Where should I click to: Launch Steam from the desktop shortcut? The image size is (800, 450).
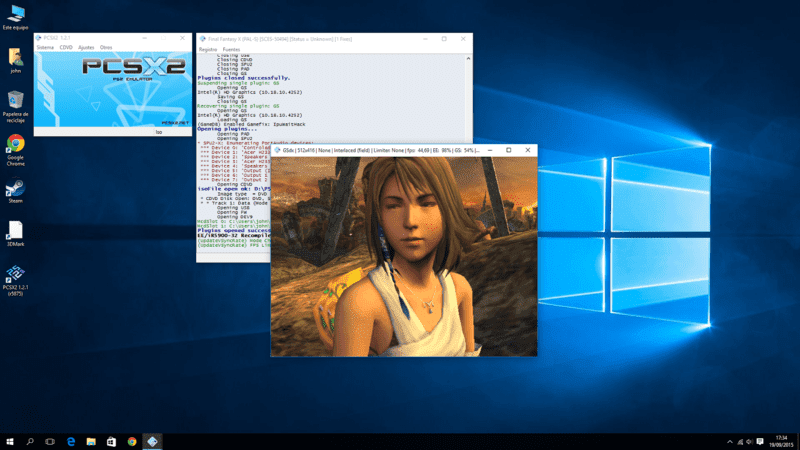pos(15,190)
